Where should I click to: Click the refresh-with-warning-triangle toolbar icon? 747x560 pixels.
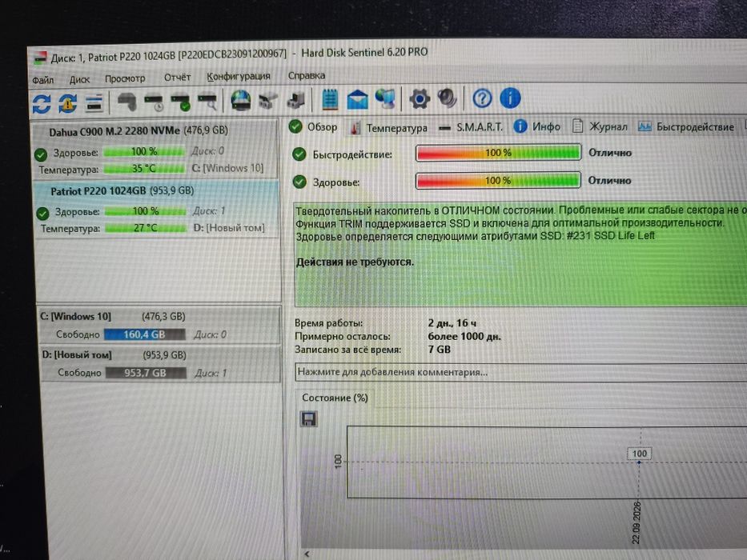pos(67,103)
